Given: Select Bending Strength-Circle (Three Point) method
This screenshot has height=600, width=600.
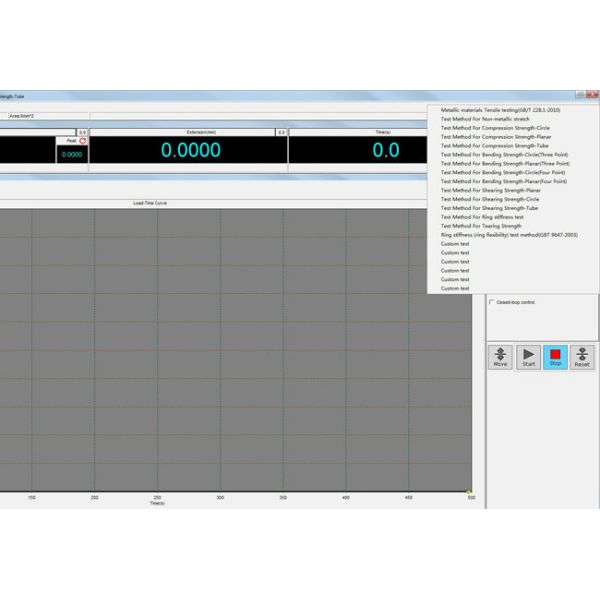Looking at the screenshot, I should click(503, 155).
